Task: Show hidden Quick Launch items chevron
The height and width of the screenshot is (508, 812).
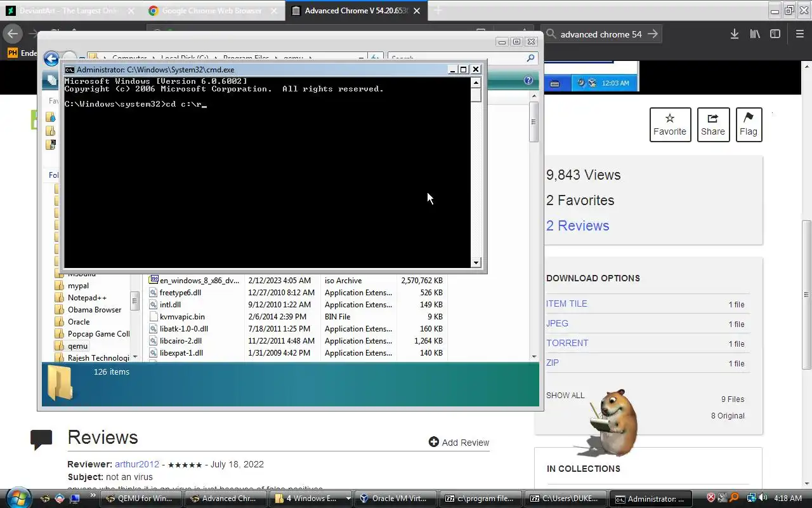Action: pyautogui.click(x=93, y=495)
